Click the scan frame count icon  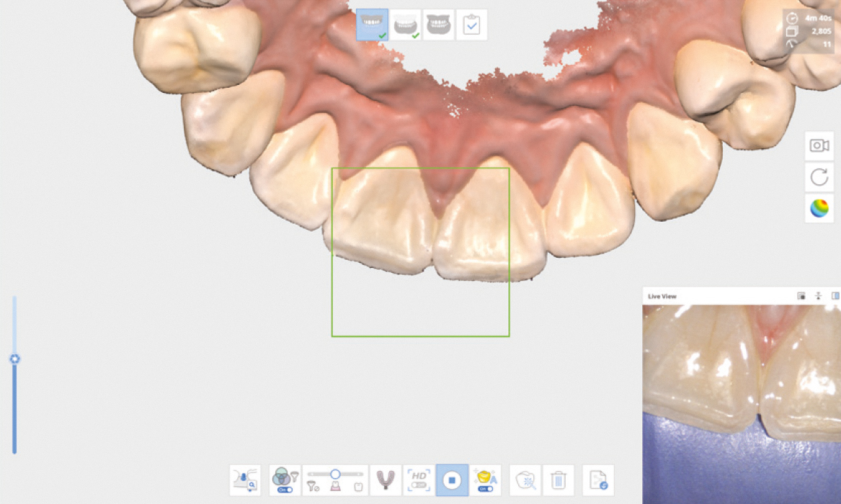click(x=792, y=32)
